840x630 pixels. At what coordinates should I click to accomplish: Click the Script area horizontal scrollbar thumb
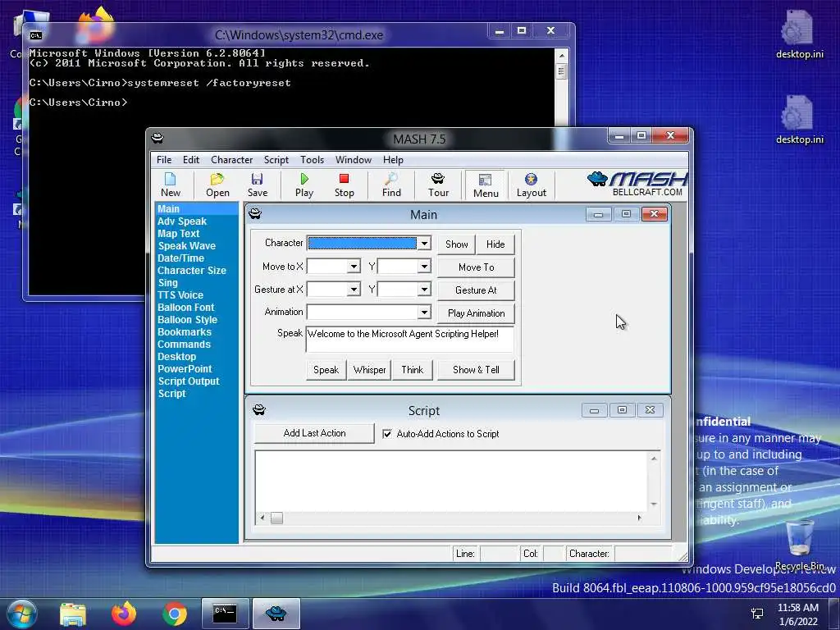tap(276, 518)
